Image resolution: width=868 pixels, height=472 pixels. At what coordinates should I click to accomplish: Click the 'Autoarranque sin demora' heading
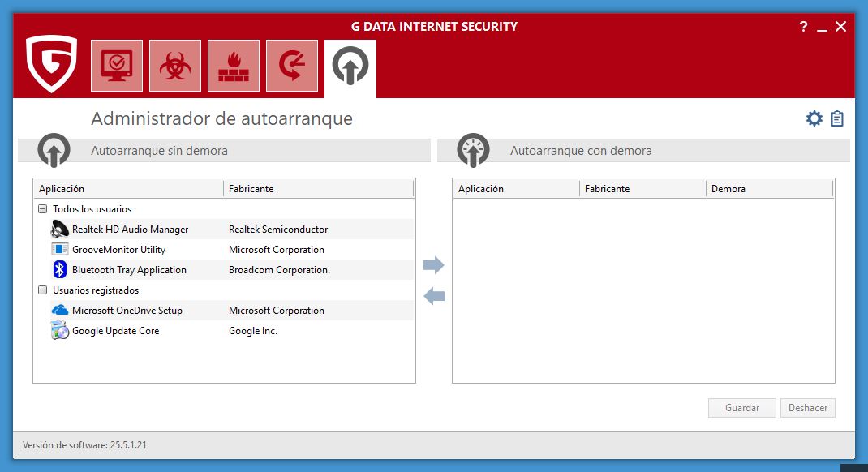(159, 151)
